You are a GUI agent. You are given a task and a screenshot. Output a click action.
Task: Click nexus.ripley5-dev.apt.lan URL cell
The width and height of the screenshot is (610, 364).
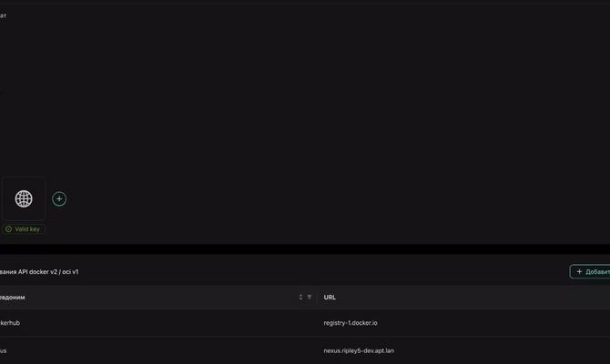359,350
